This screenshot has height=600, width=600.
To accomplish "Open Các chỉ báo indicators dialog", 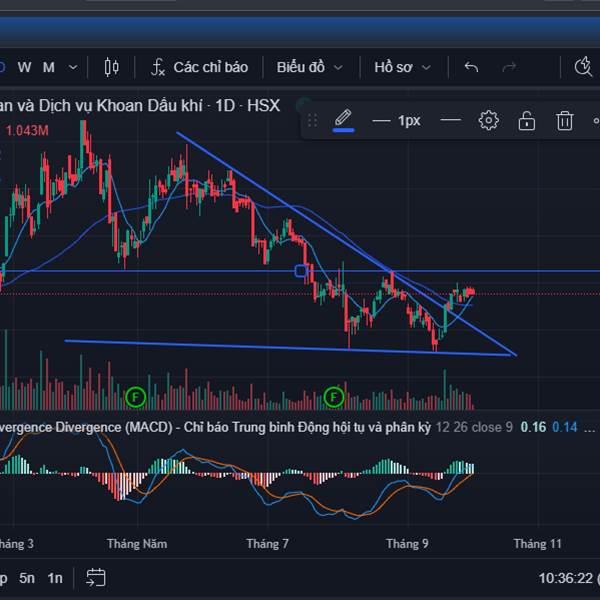I will pyautogui.click(x=199, y=67).
